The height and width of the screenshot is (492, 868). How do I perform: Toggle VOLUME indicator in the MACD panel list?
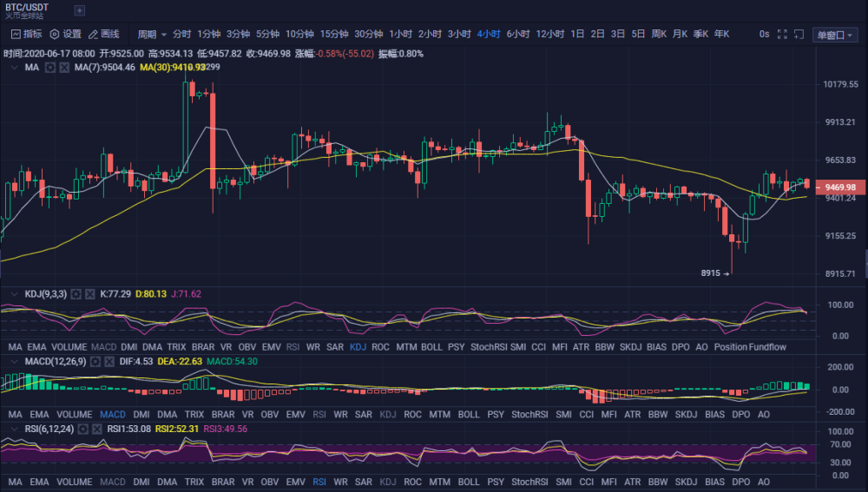coord(74,415)
